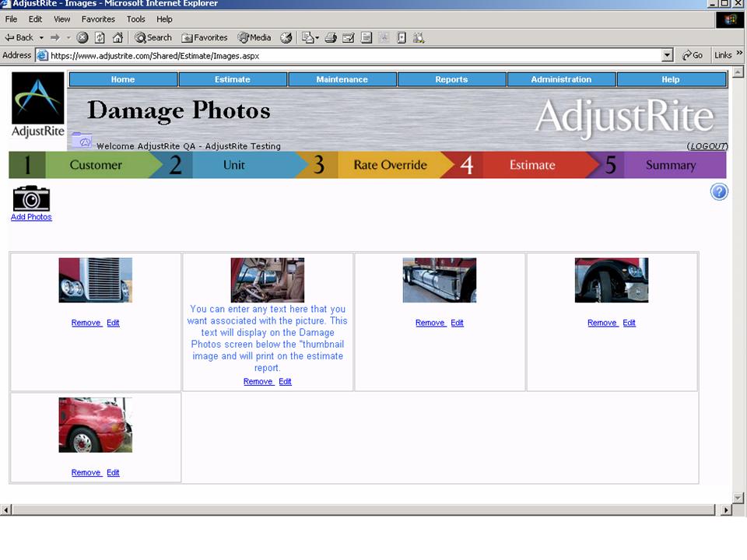Click the AdjustRite logo
This screenshot has width=747, height=560.
(38, 106)
